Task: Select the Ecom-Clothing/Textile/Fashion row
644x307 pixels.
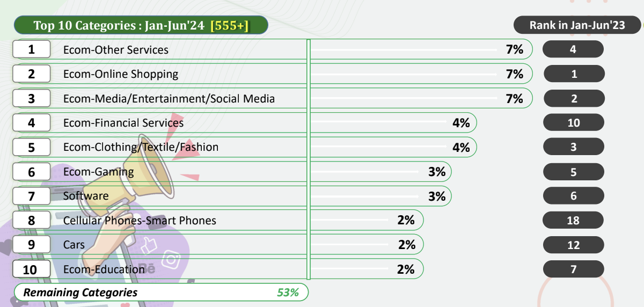Action: pyautogui.click(x=141, y=147)
